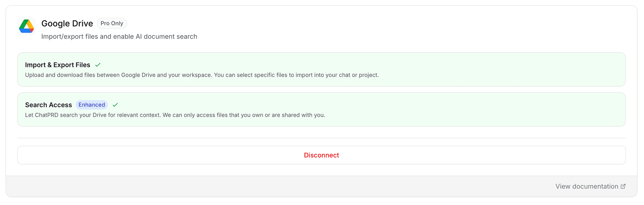Select the Search Access heading

[48, 105]
